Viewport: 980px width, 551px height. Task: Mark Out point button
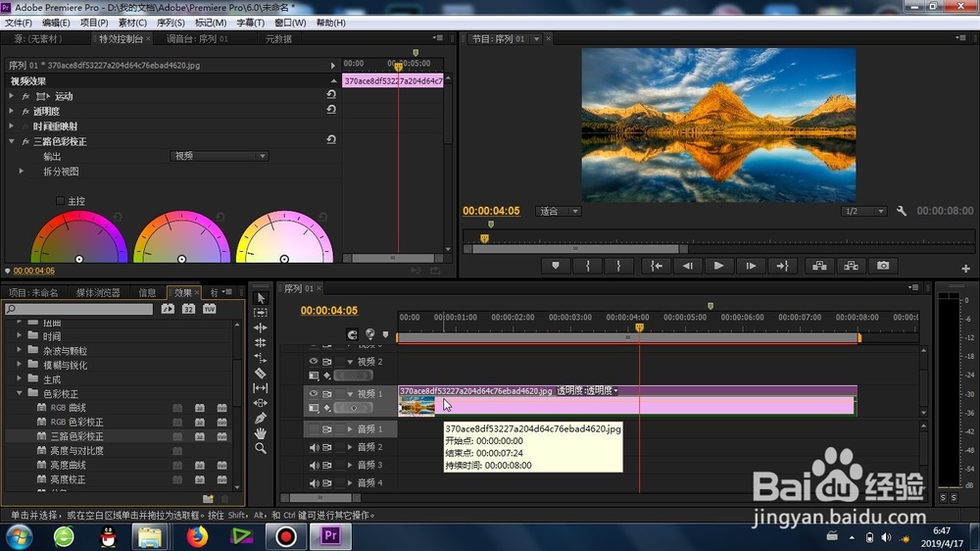point(618,266)
